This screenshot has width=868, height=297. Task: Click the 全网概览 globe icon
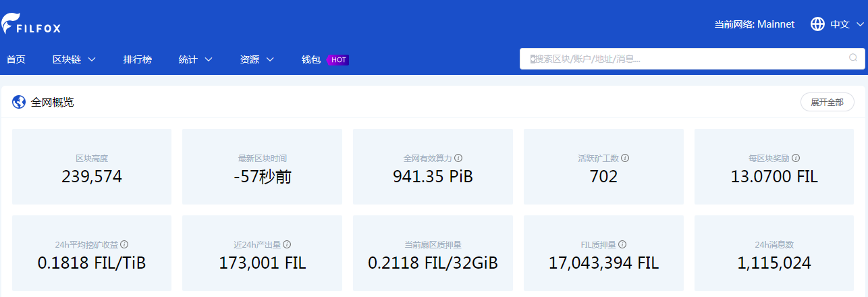(x=19, y=103)
